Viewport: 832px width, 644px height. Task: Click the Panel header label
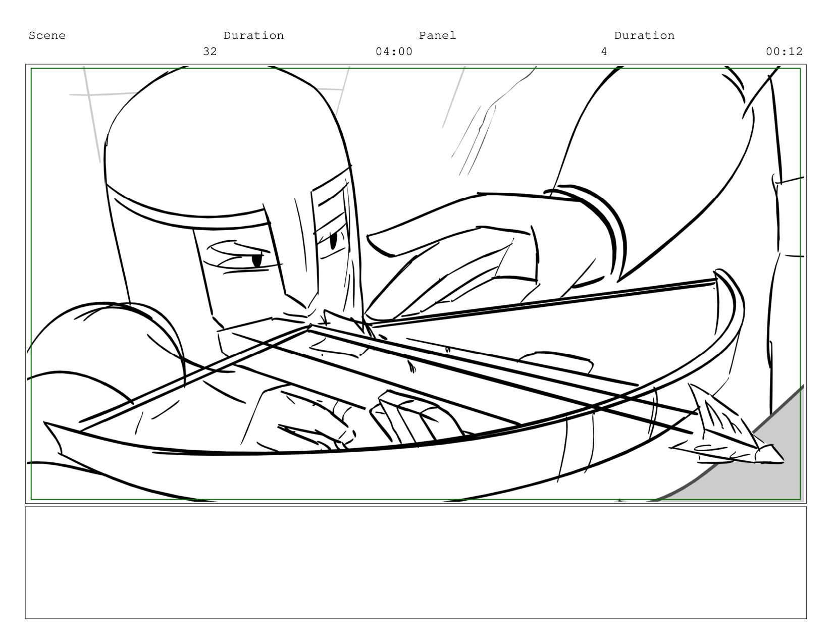[x=437, y=36]
